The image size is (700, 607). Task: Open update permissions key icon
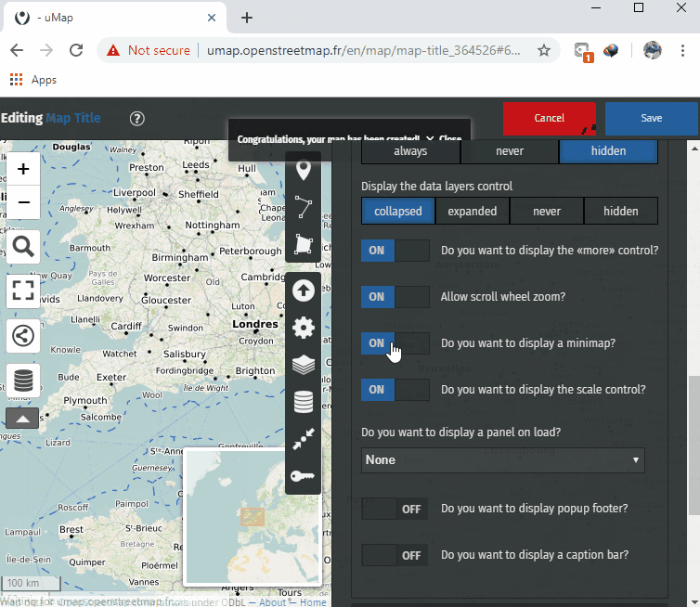303,476
